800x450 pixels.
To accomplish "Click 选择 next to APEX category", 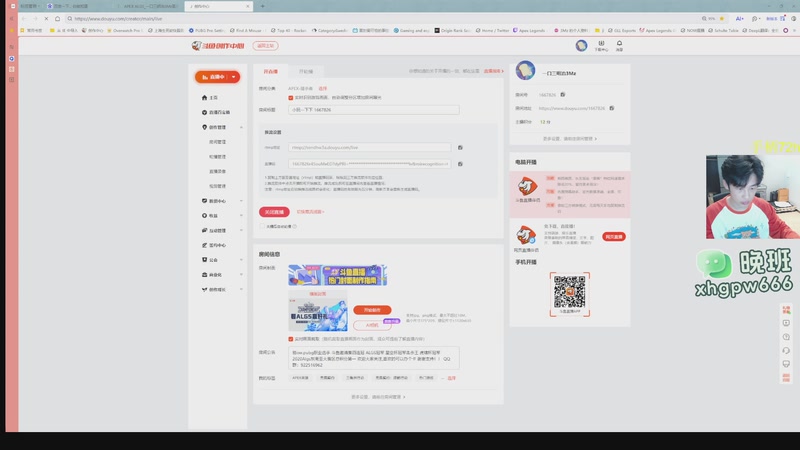I will click(322, 89).
